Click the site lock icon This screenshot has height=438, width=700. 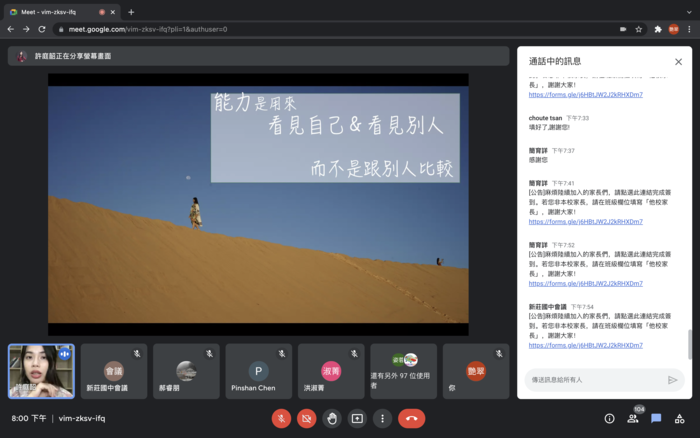[x=61, y=29]
